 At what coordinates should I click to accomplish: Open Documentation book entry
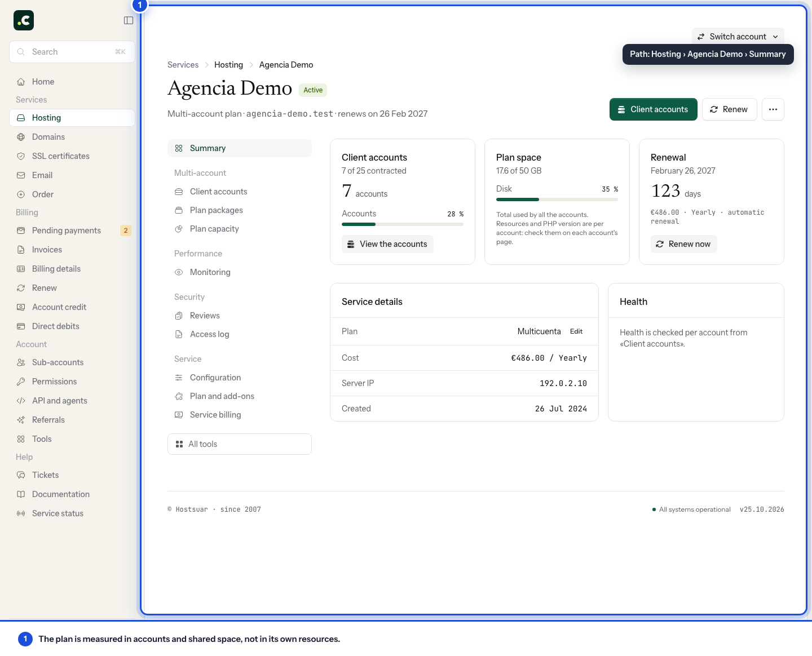coord(72,494)
